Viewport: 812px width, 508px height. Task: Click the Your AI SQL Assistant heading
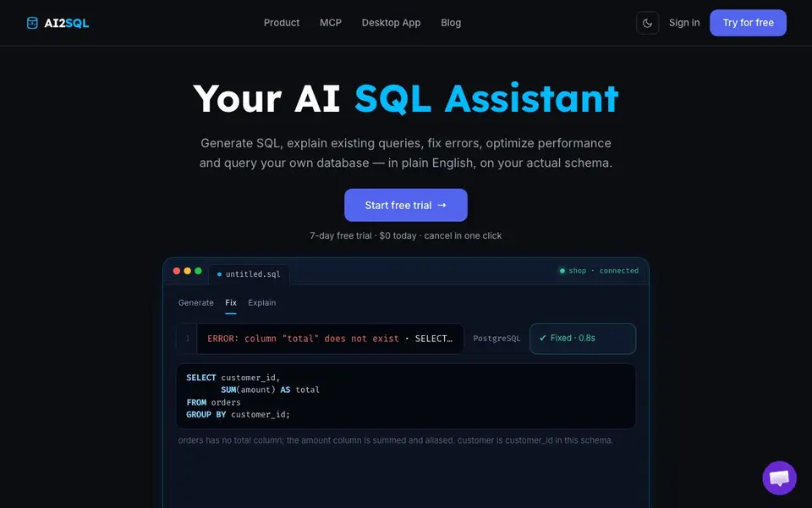[x=406, y=98]
